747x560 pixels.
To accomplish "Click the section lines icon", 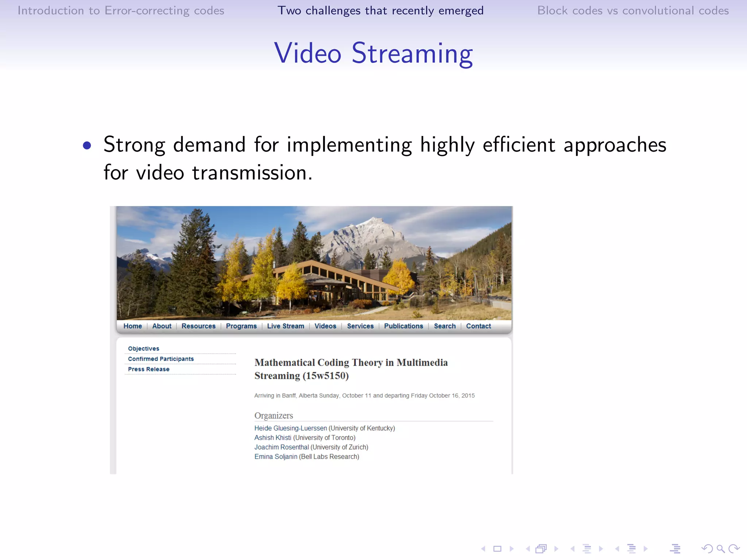I will tap(631, 549).
